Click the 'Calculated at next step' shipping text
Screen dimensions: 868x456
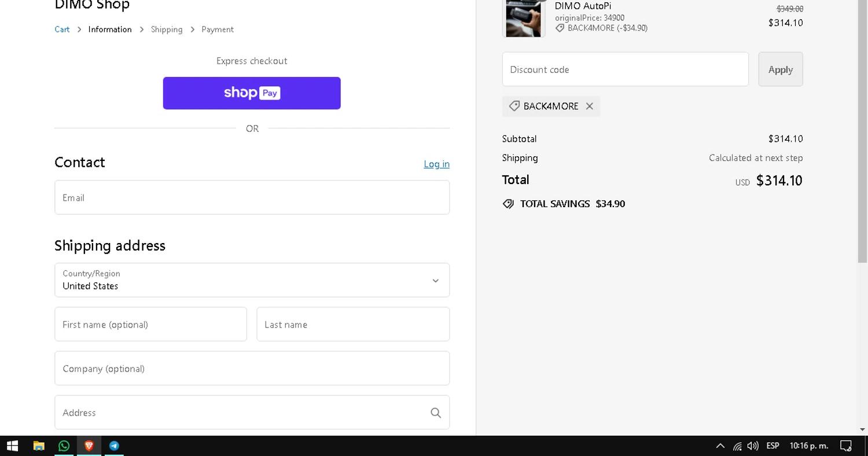tap(756, 158)
